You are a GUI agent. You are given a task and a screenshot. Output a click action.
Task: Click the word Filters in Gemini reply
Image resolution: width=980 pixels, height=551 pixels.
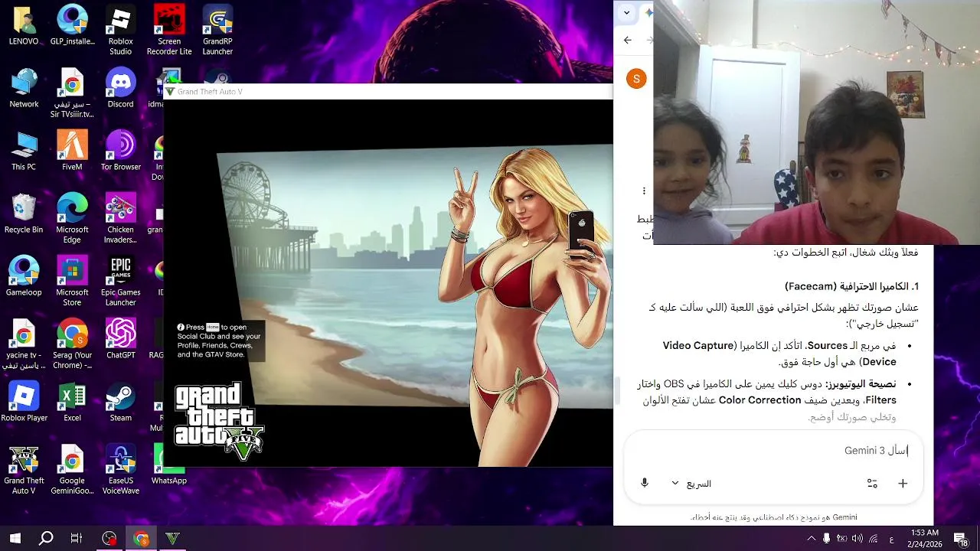[880, 400]
